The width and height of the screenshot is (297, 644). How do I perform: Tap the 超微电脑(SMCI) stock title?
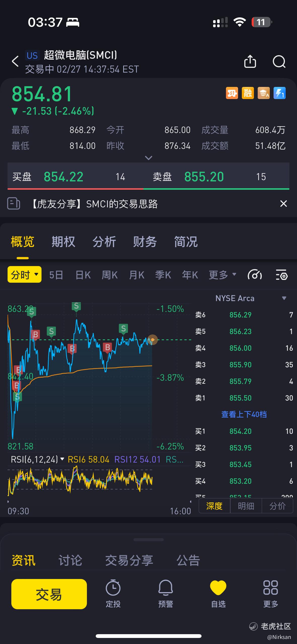click(81, 55)
